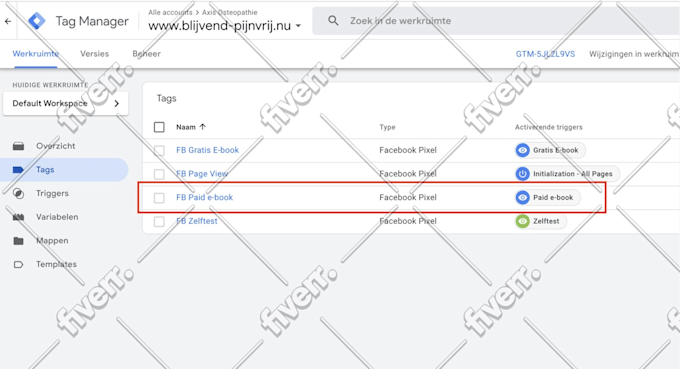This screenshot has height=369, width=680.
Task: Open the FB Zelftest tag
Action: (196, 221)
